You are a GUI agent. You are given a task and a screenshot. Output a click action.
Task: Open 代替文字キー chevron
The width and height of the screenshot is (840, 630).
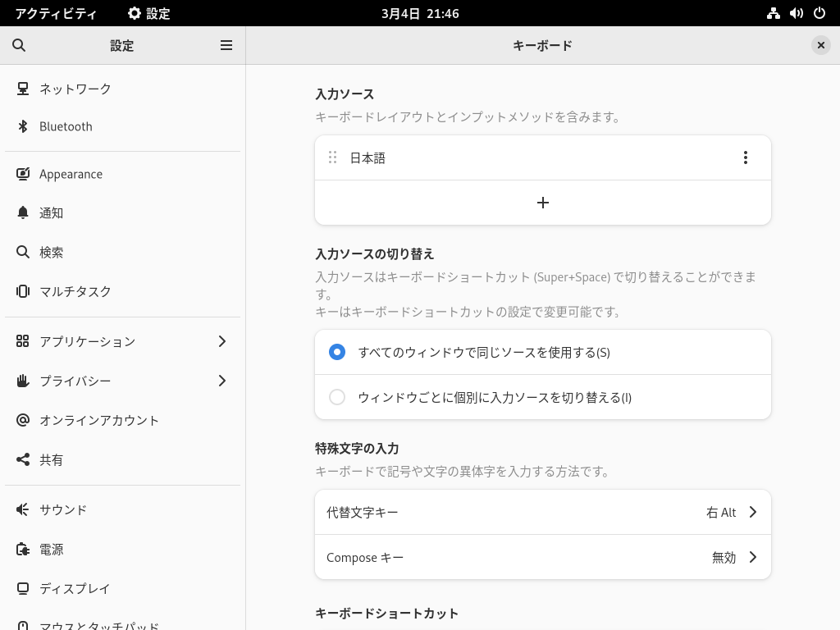click(x=753, y=512)
